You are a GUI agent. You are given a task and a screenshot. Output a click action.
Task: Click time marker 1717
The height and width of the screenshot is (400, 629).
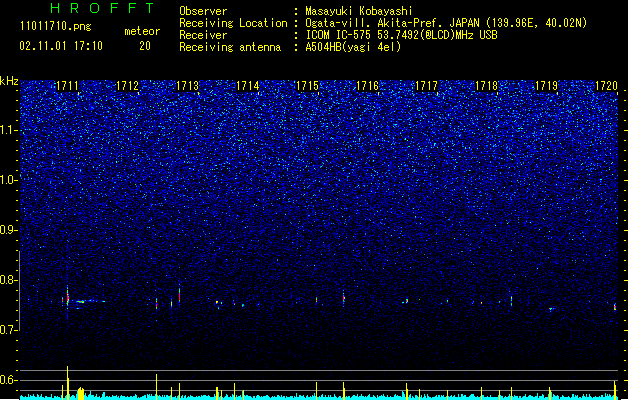point(426,86)
